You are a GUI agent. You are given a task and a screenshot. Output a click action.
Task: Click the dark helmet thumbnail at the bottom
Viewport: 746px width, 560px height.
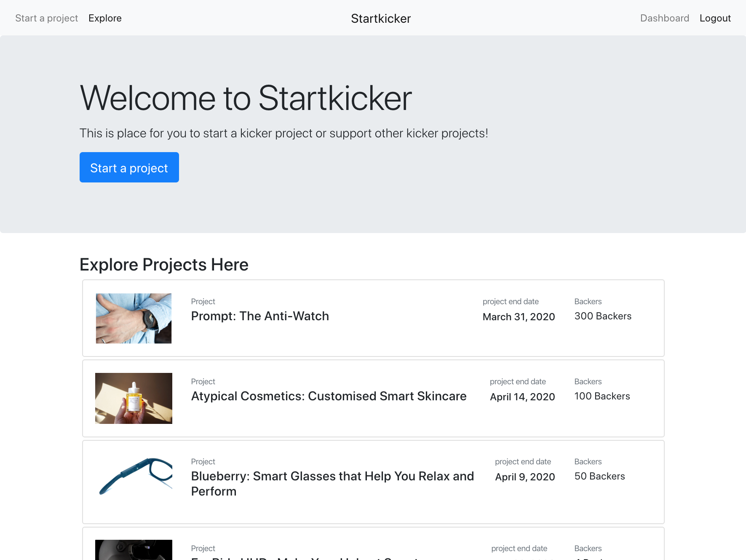(x=134, y=549)
